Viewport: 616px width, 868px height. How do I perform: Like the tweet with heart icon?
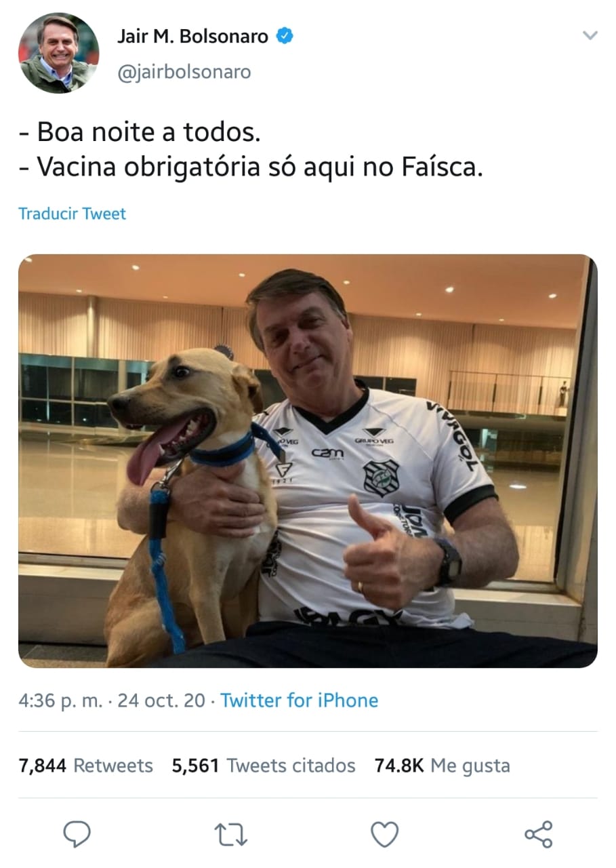(x=385, y=834)
